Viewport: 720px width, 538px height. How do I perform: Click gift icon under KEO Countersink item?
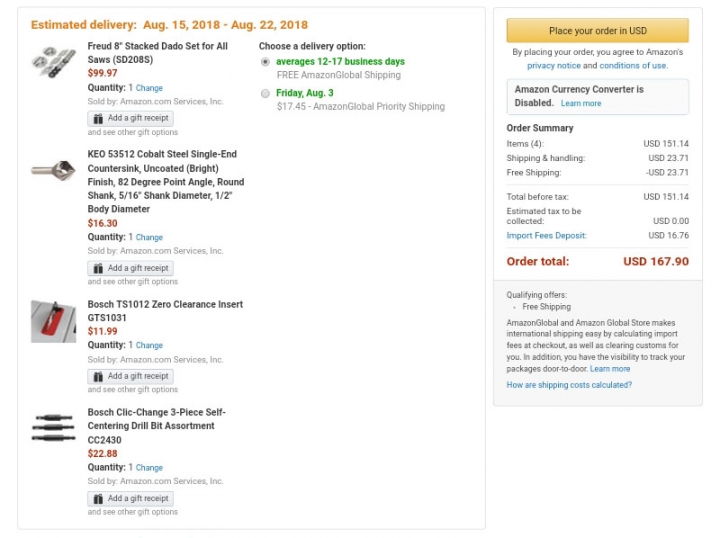98,269
